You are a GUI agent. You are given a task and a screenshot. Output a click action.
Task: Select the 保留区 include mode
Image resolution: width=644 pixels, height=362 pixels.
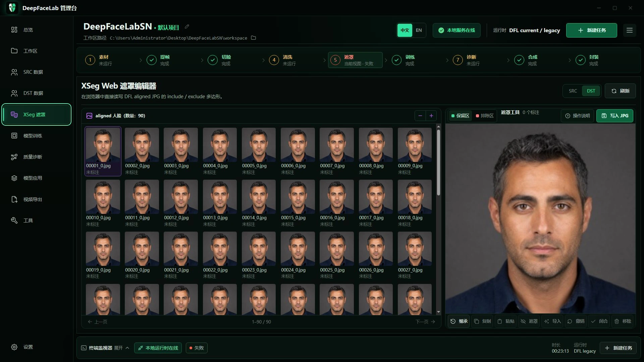460,116
